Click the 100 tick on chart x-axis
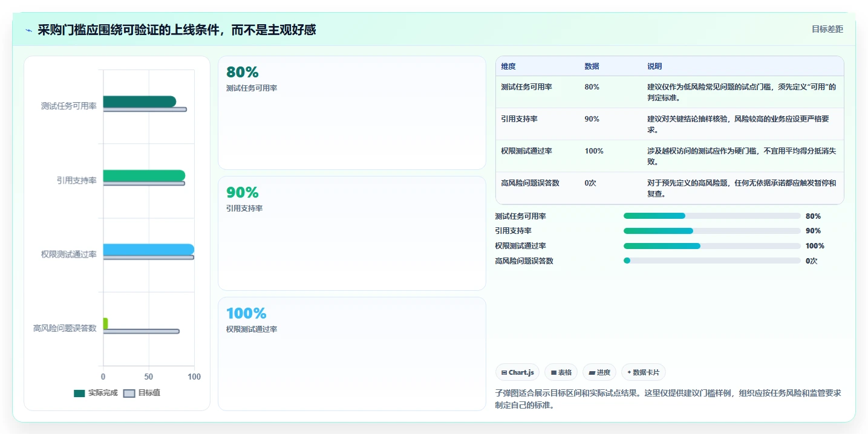This screenshot has height=434, width=868. click(194, 377)
